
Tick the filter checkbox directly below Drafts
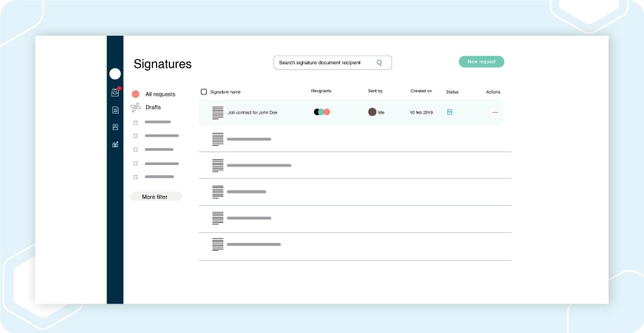[135, 123]
